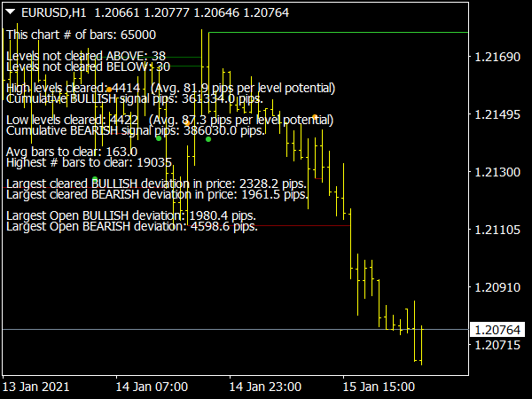
Task: Click 'Largest Open BULLISH deviation' line
Action: 131,215
